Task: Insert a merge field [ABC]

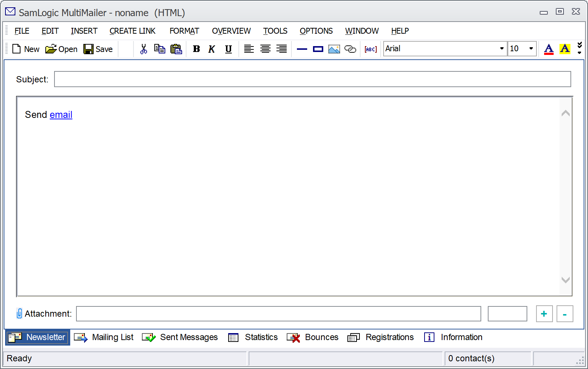Action: pos(371,49)
